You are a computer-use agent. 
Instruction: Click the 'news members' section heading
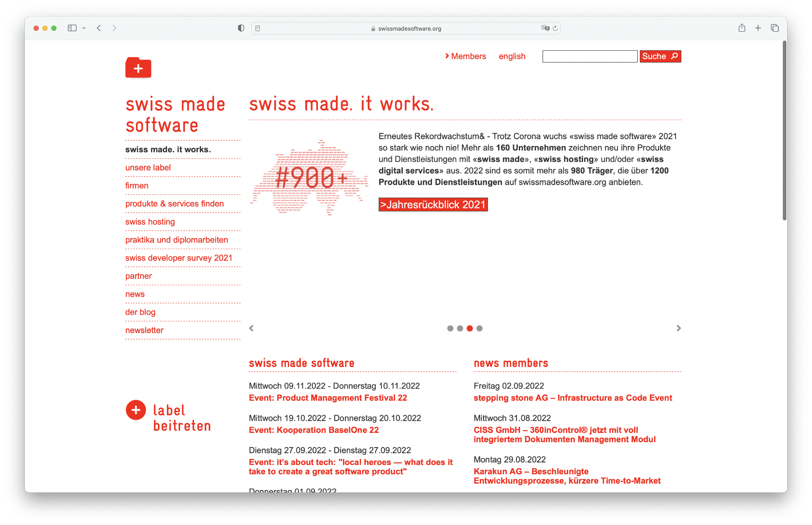(511, 363)
